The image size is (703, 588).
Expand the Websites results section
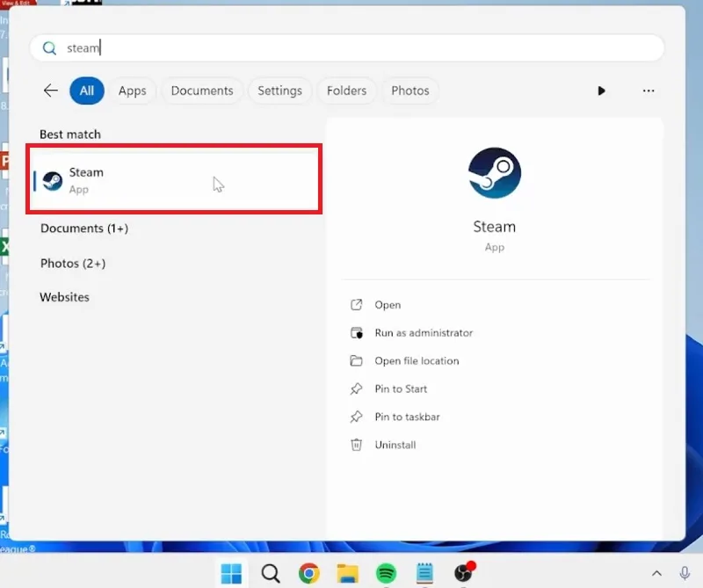(x=64, y=297)
